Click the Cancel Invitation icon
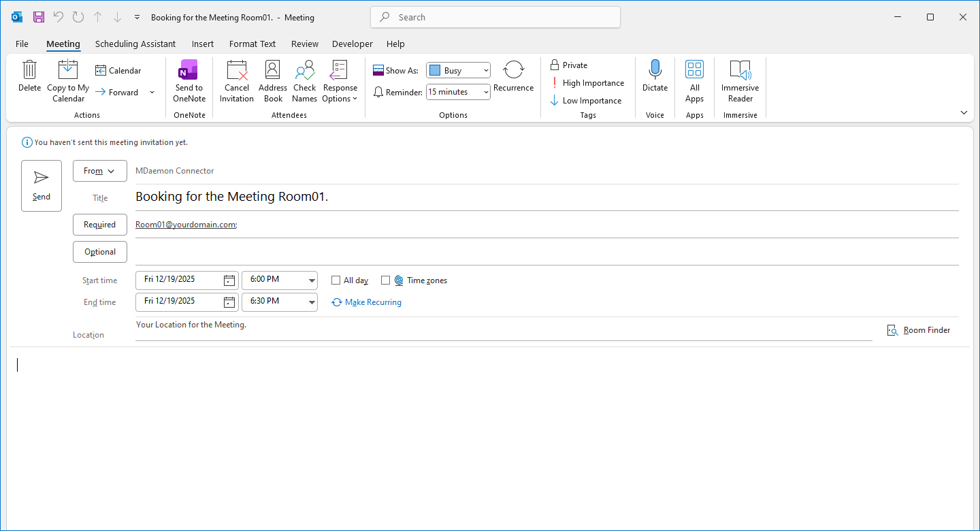The height and width of the screenshot is (531, 980). tap(237, 70)
